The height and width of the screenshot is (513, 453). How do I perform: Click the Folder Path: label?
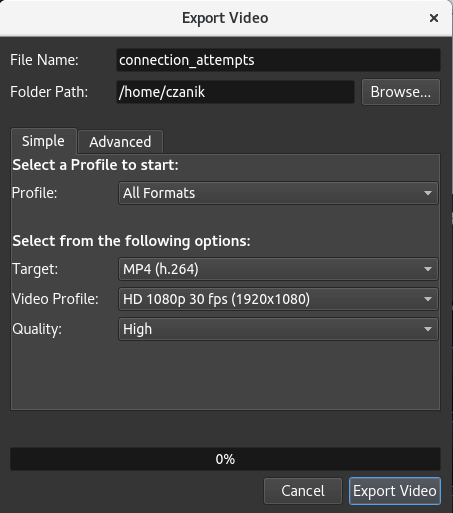click(49, 92)
